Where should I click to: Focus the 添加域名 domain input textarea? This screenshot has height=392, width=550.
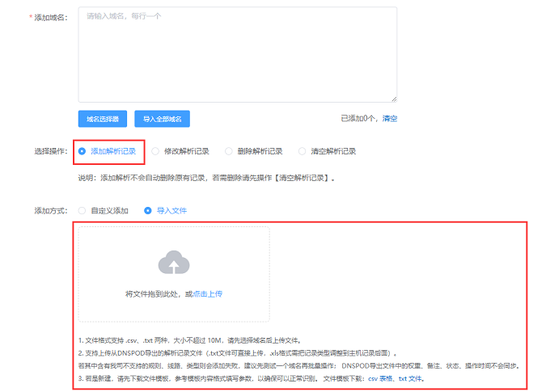coord(237,54)
